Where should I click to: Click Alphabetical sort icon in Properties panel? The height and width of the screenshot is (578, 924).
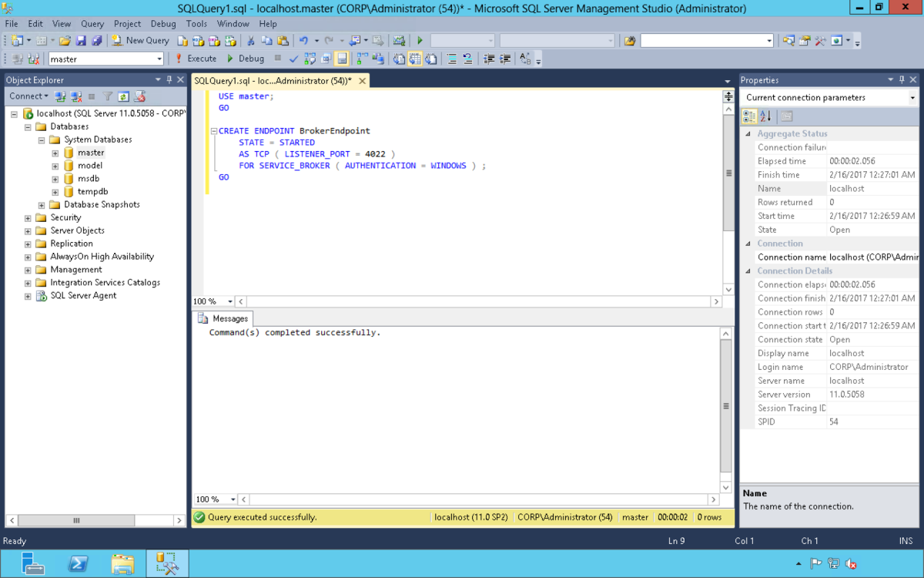click(765, 116)
